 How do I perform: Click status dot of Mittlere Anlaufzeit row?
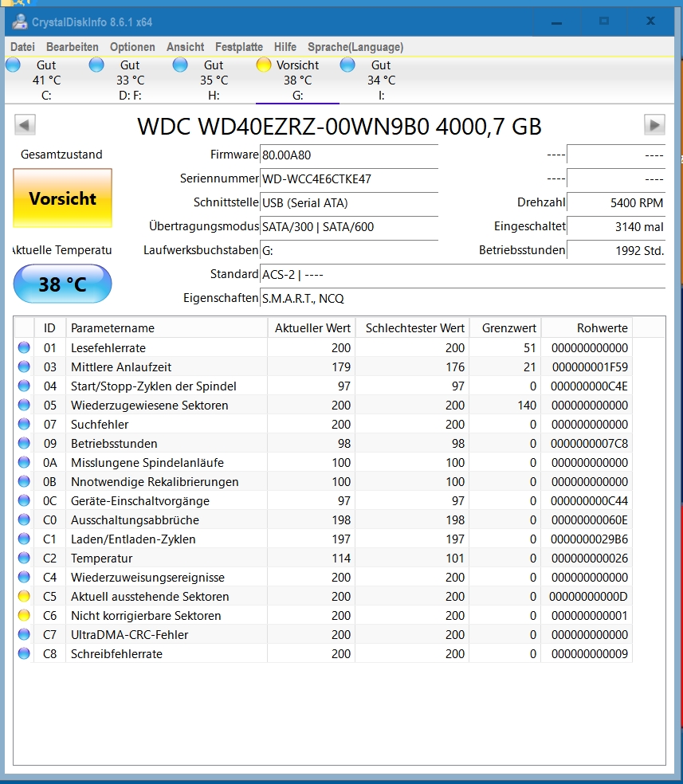[23, 367]
